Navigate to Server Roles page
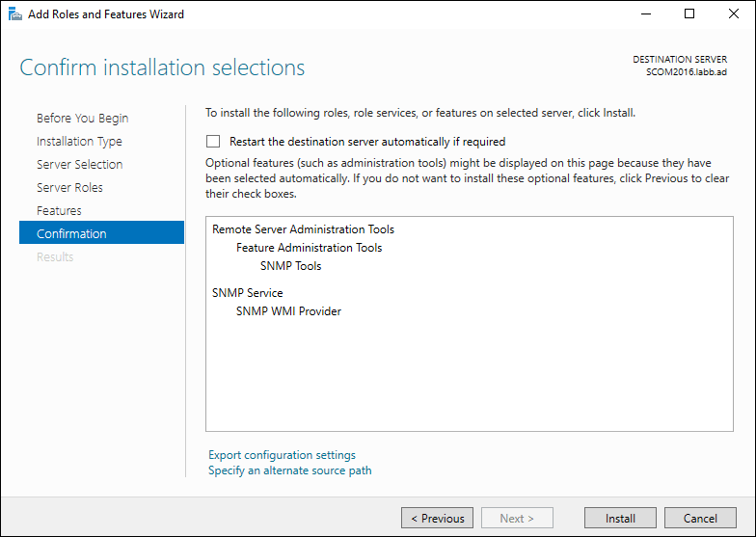This screenshot has width=756, height=537. pyautogui.click(x=69, y=188)
